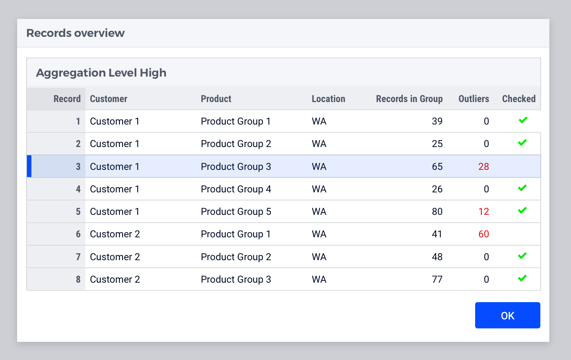571x360 pixels.
Task: Select record number 7 cell
Action: [x=56, y=257]
